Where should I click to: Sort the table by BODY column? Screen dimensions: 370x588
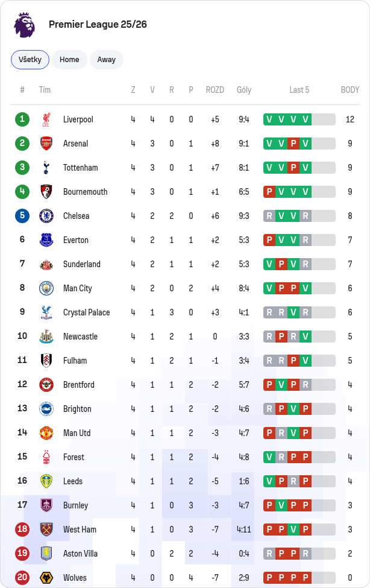[350, 90]
